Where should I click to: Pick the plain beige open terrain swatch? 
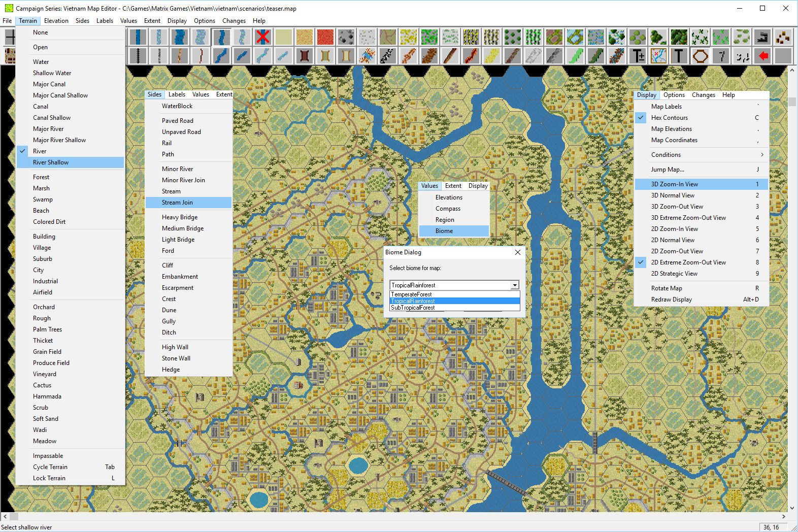pyautogui.click(x=284, y=37)
